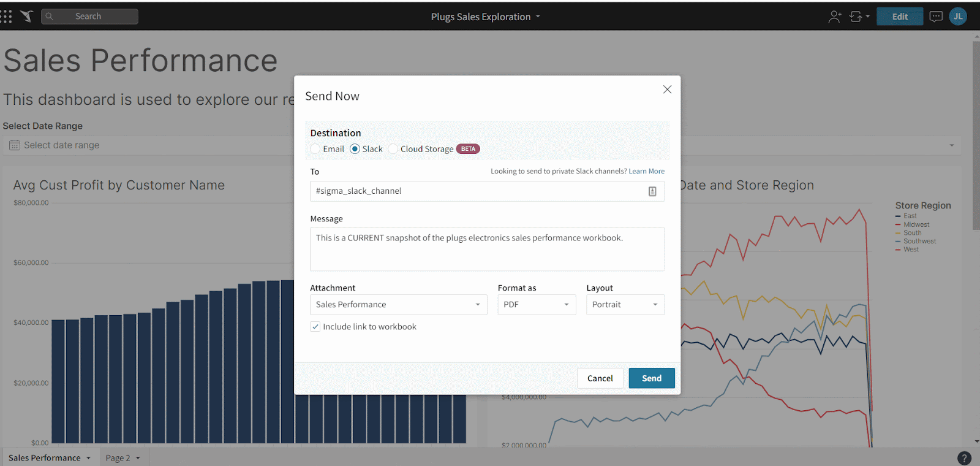Click the East legend color swatch
This screenshot has width=980, height=466.
898,216
